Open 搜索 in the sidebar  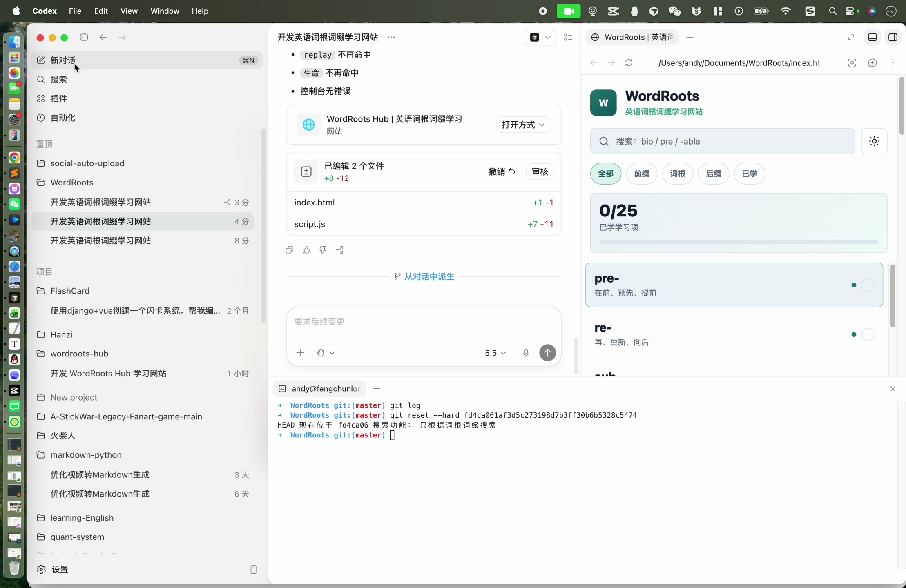tap(147, 79)
